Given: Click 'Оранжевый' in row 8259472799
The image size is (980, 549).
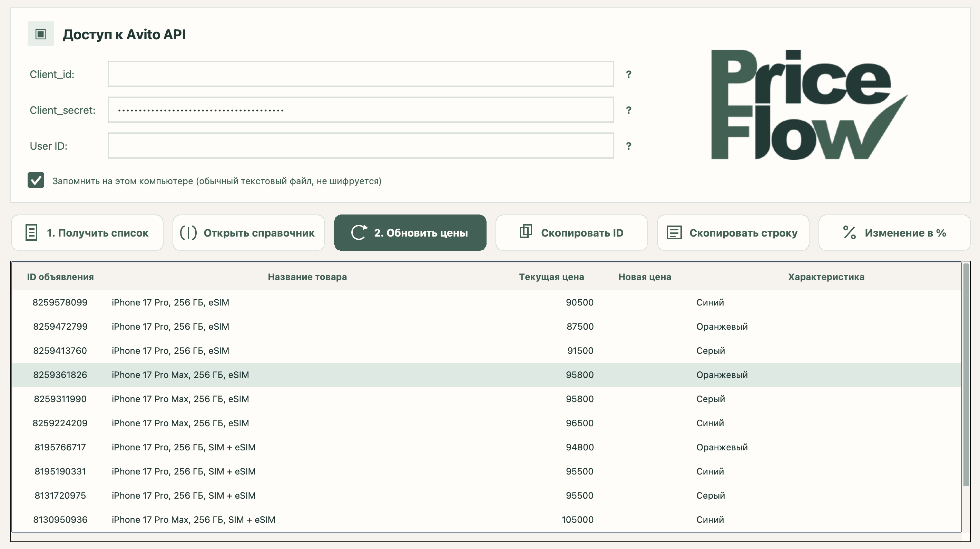Looking at the screenshot, I should [722, 326].
